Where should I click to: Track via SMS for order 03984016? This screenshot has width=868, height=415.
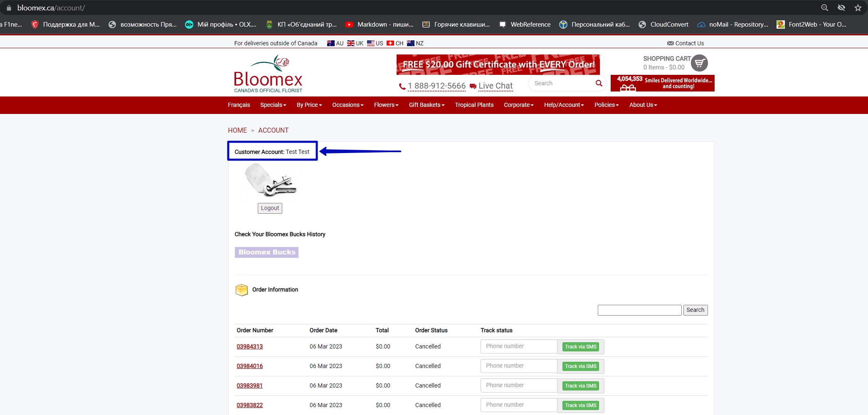coord(581,366)
